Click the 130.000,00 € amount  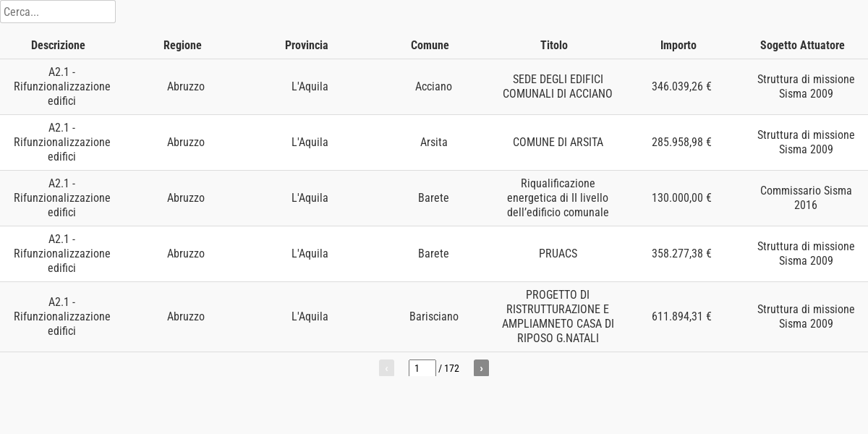(x=681, y=198)
